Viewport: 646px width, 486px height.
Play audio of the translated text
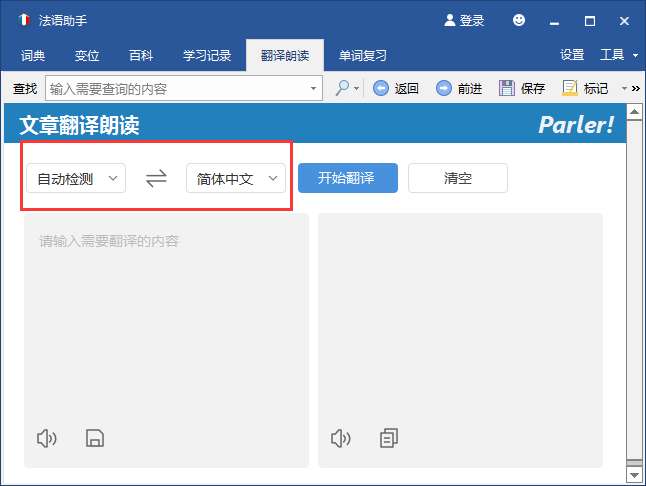point(341,438)
